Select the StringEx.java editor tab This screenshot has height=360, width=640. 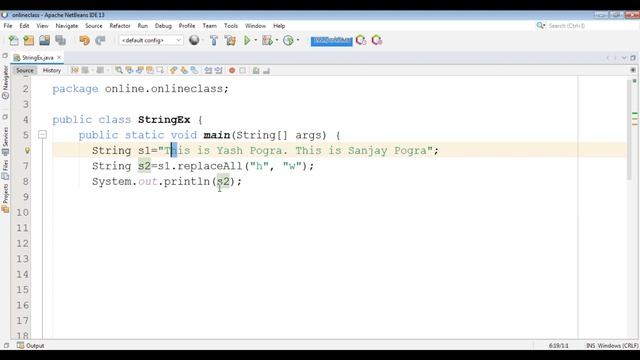(37, 58)
